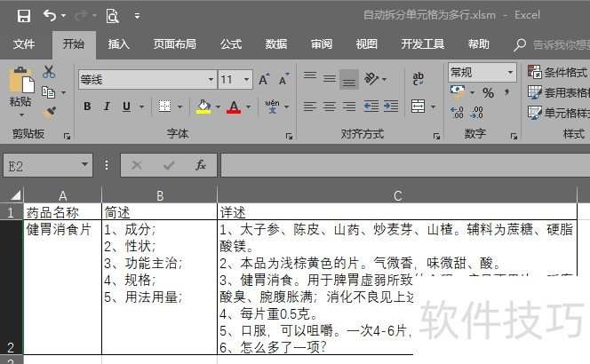590x364 pixels.
Task: Open 条件格式 conditional formatting
Action: pos(558,72)
